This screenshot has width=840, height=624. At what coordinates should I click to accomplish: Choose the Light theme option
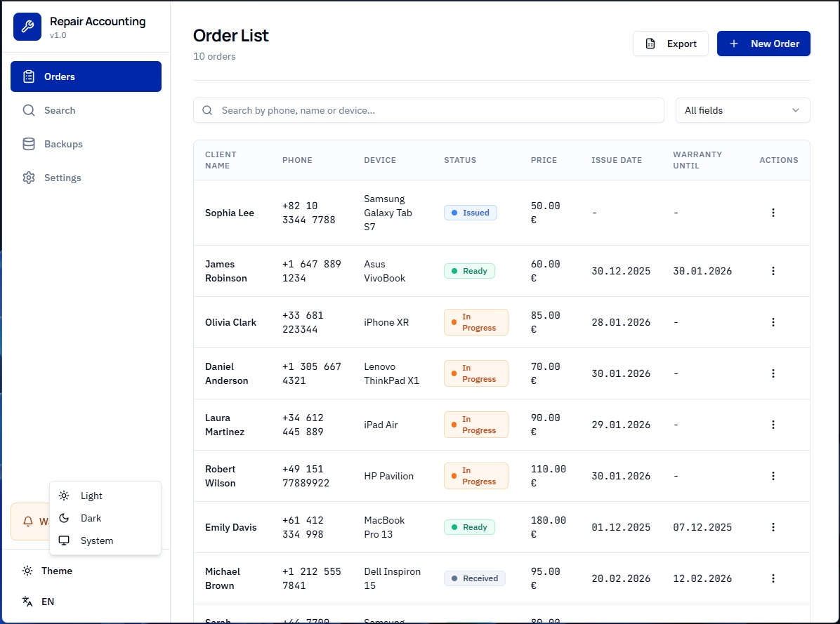91,496
